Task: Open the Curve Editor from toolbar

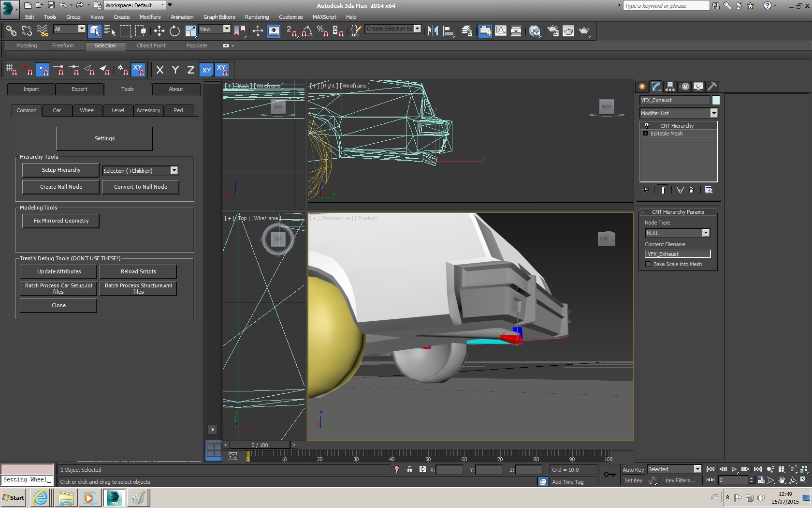Action: pyautogui.click(x=501, y=31)
